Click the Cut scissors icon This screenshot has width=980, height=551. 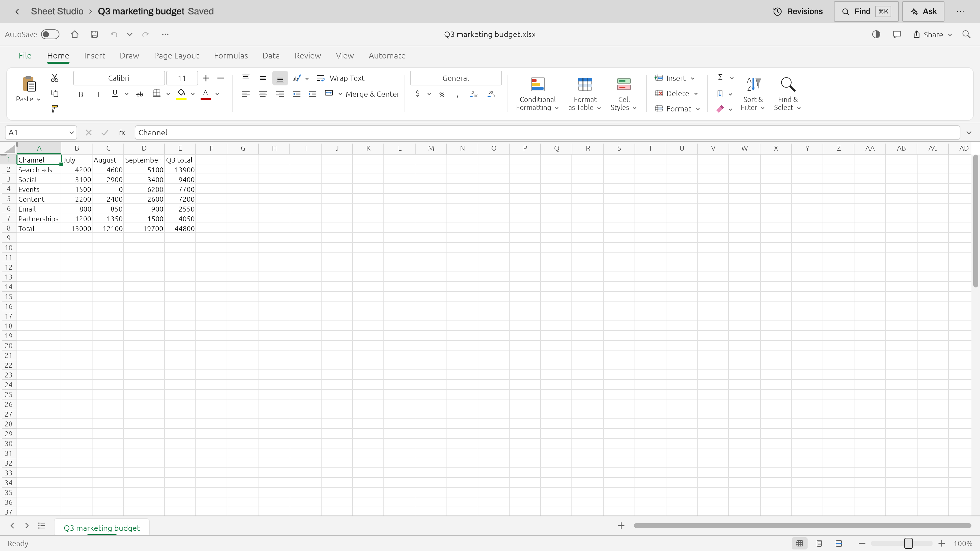coord(55,78)
